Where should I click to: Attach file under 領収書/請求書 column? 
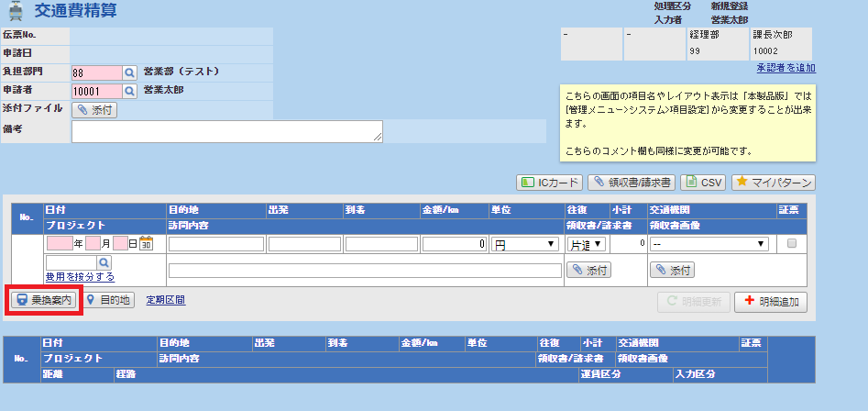coord(588,271)
